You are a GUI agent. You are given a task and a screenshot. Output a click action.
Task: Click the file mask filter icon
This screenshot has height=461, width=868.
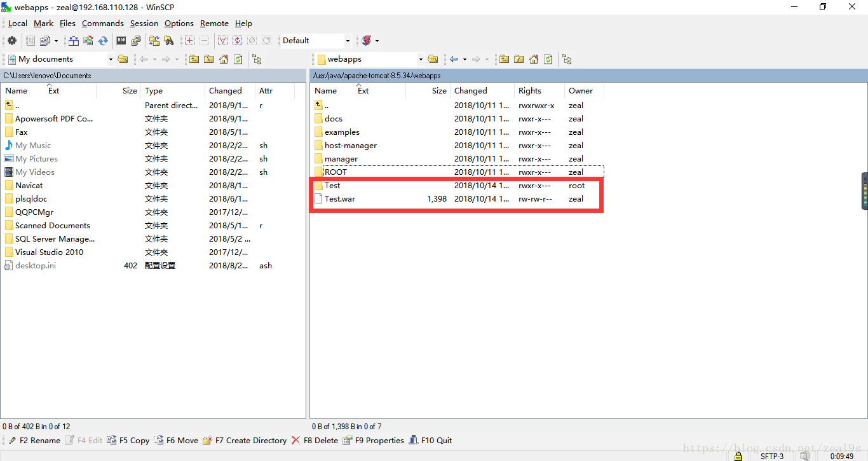pyautogui.click(x=222, y=41)
